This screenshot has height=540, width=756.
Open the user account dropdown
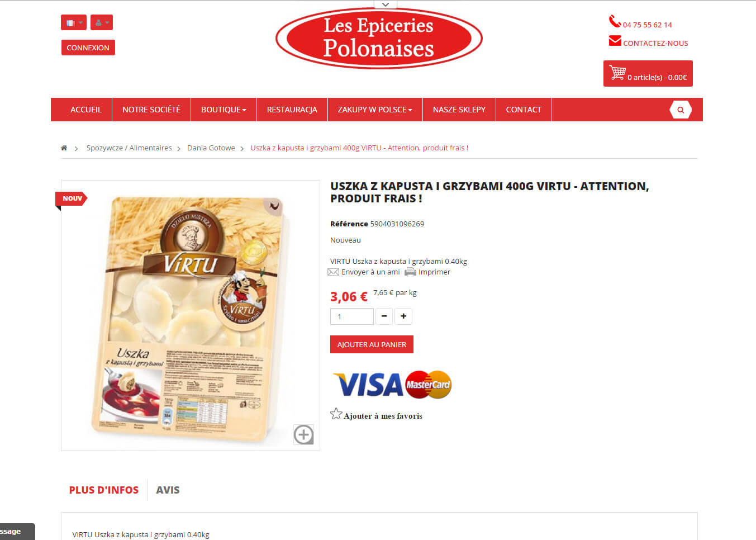click(101, 22)
